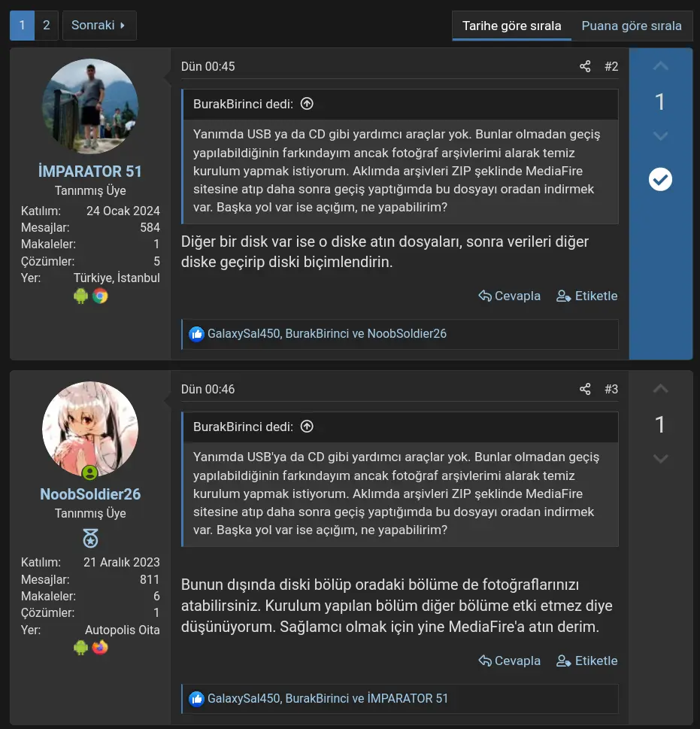Upvote post #2 with the up arrow
The width and height of the screenshot is (700, 729).
click(660, 66)
